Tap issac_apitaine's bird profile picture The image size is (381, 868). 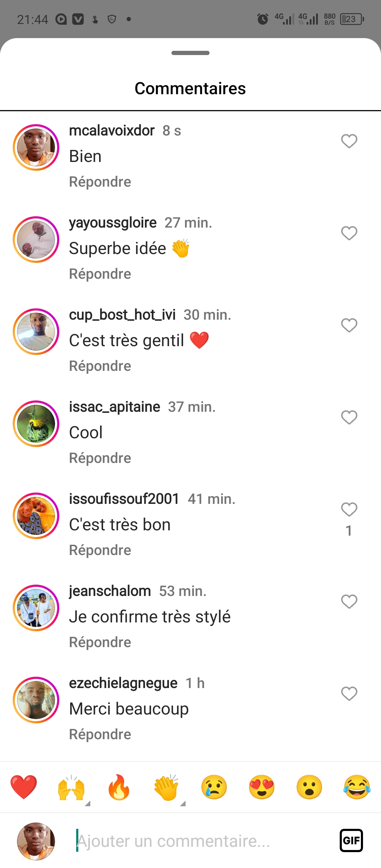36,424
